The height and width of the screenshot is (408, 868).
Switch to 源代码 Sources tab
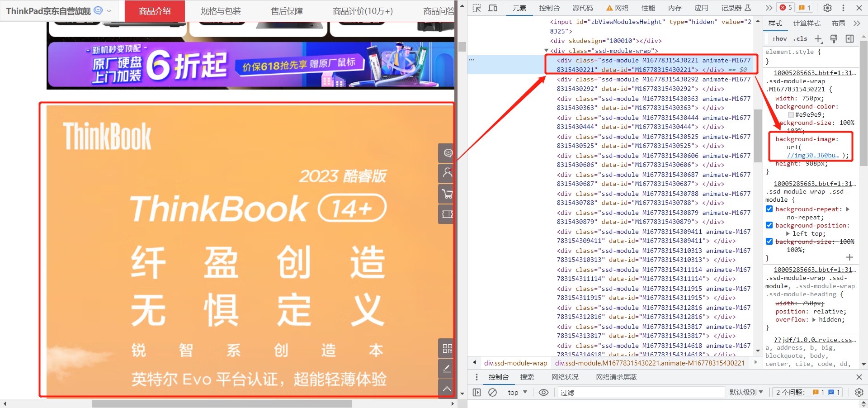click(583, 8)
